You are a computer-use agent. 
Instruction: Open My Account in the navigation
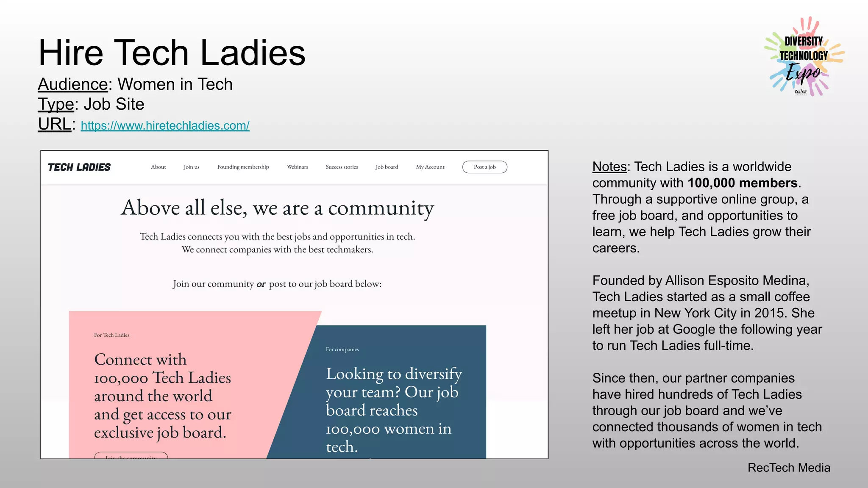click(430, 167)
